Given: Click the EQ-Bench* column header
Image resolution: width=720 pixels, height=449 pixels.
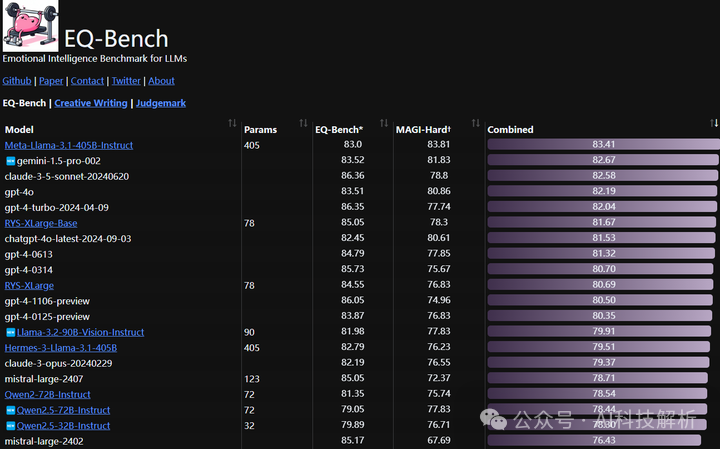Looking at the screenshot, I should pyautogui.click(x=339, y=130).
